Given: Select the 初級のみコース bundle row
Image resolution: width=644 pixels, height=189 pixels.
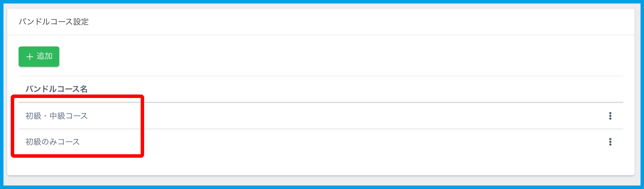Looking at the screenshot, I should [x=53, y=142].
